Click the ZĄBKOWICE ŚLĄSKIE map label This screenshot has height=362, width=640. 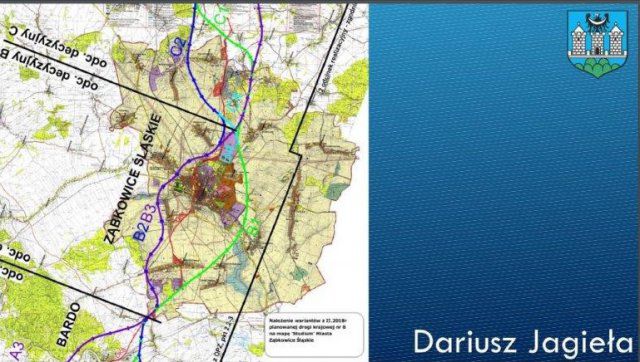tap(133, 179)
